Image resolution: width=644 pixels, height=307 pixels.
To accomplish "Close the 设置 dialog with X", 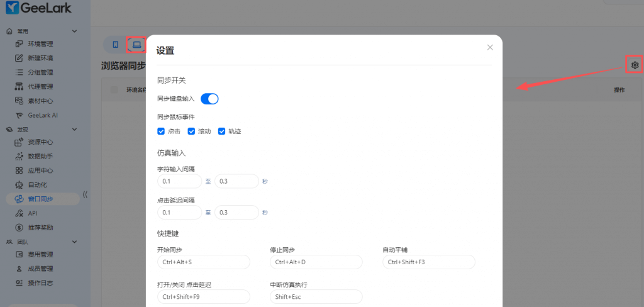I will 490,47.
